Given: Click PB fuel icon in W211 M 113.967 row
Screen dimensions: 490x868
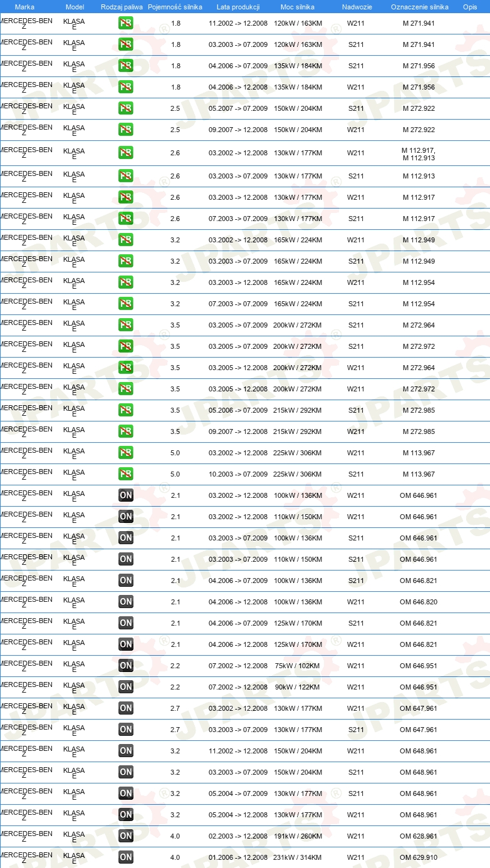Looking at the screenshot, I should 126,453.
